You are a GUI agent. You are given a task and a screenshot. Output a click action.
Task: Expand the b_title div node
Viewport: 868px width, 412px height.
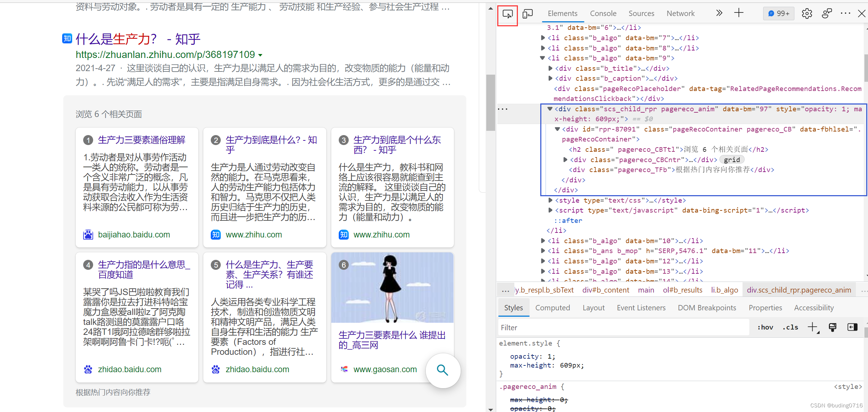tap(551, 68)
